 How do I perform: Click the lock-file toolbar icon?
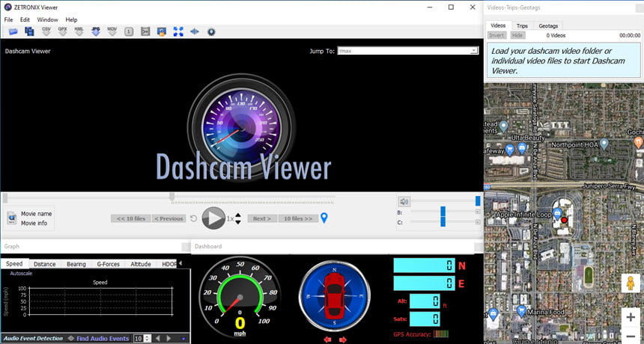[x=162, y=31]
